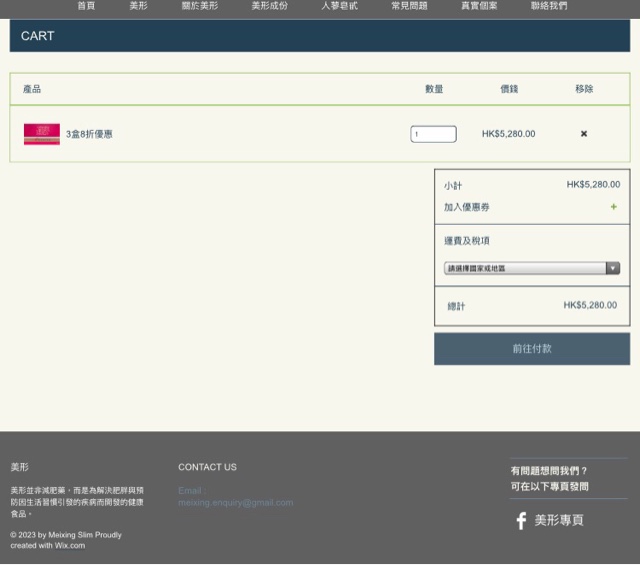Click the 3盒8折優惠 product thumbnail
The width and height of the screenshot is (640, 565).
click(42, 134)
